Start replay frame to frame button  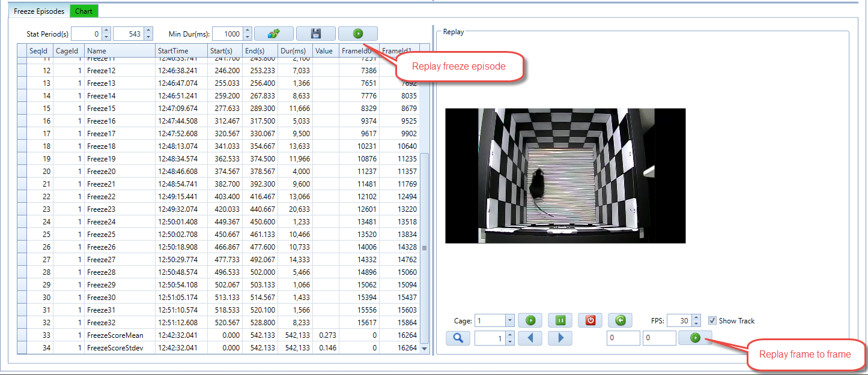(695, 338)
